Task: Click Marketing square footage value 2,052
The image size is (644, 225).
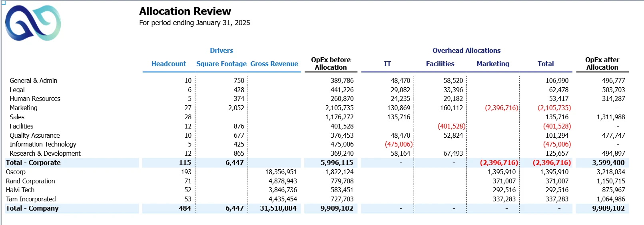Action: pos(236,108)
